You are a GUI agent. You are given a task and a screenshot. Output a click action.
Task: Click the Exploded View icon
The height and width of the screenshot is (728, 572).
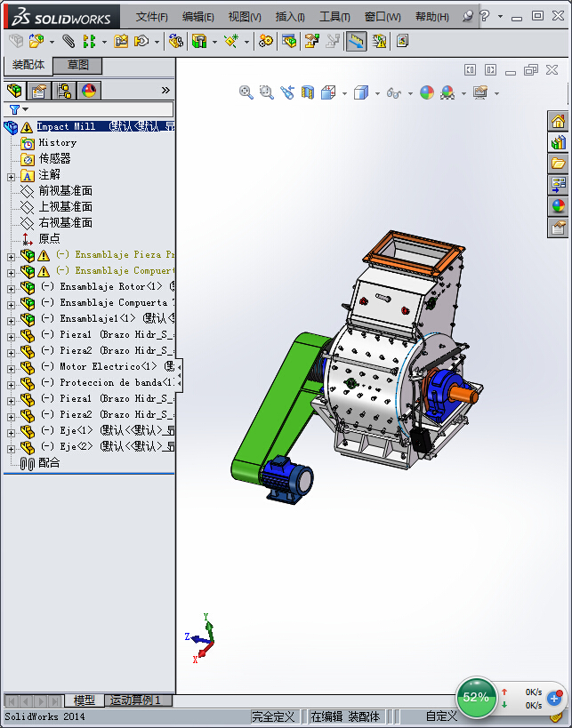[311, 41]
